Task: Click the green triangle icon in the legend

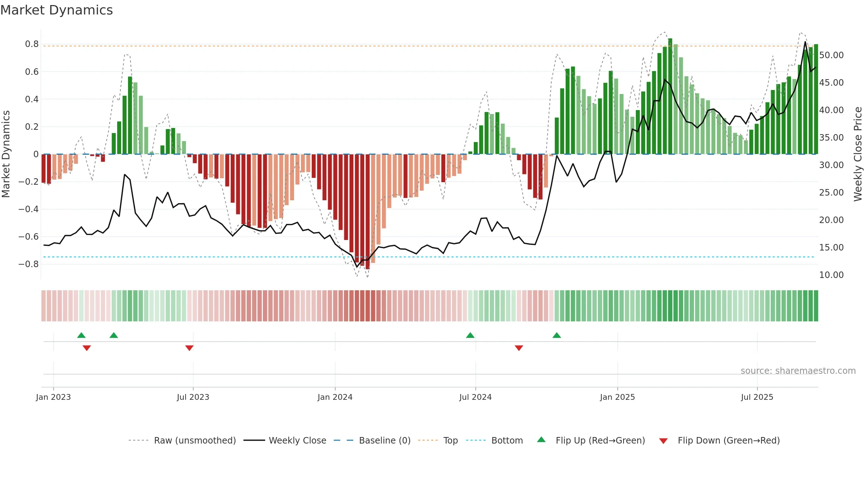Action: click(x=541, y=440)
